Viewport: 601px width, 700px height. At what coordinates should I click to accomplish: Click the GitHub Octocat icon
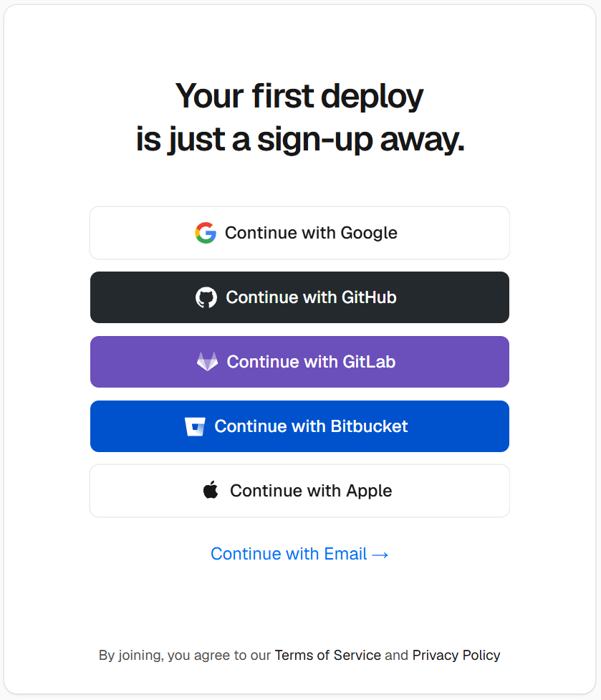click(x=206, y=297)
